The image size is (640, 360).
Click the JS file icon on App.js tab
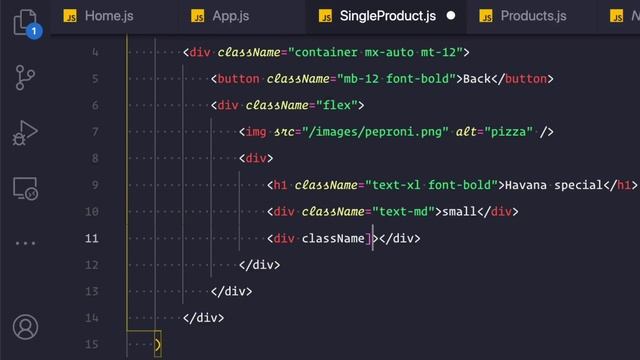tap(198, 16)
